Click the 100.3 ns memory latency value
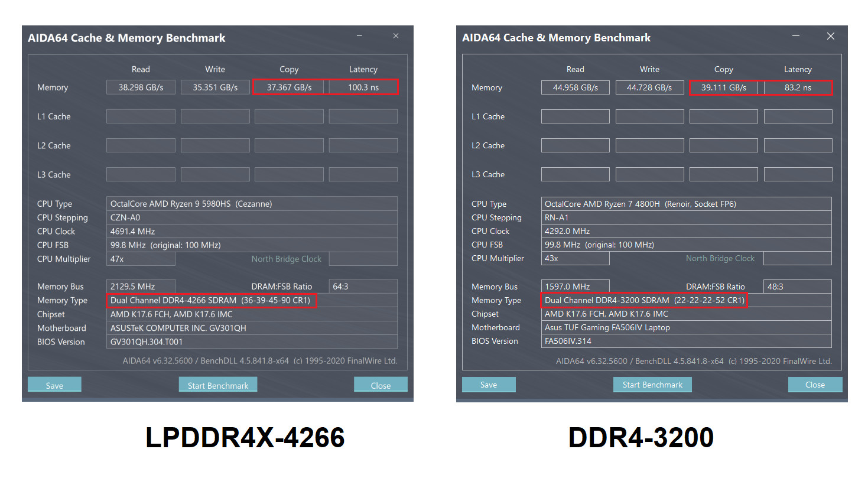 (363, 87)
